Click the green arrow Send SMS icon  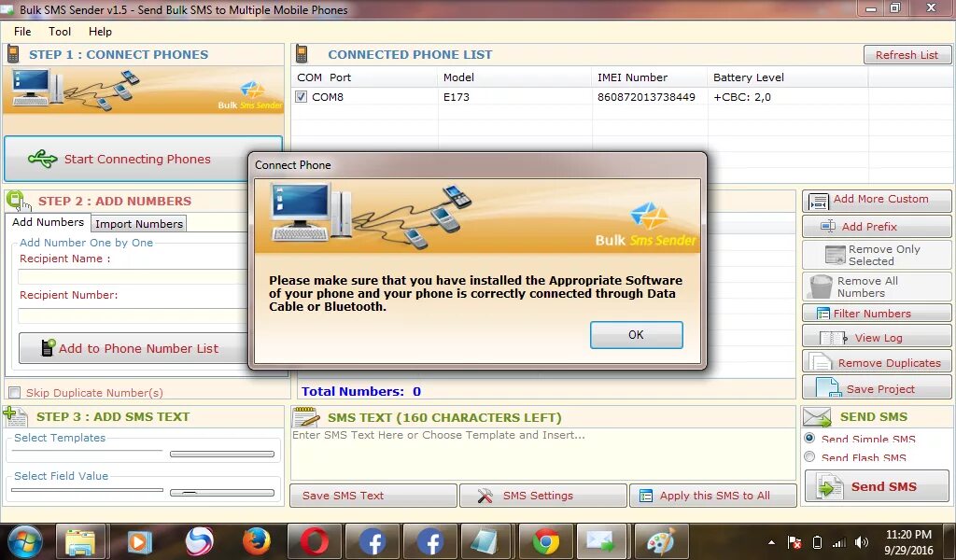pyautogui.click(x=829, y=487)
